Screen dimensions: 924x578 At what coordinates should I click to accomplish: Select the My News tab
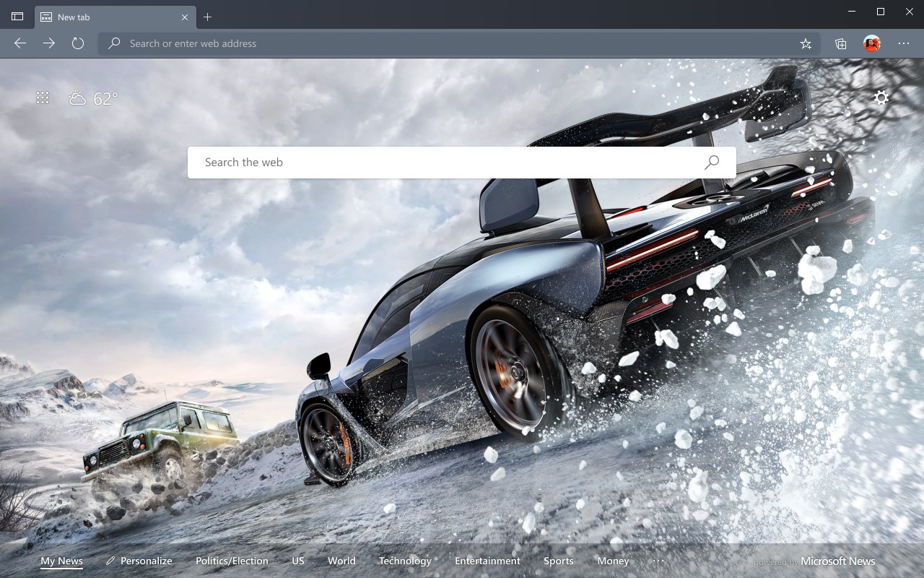[61, 561]
